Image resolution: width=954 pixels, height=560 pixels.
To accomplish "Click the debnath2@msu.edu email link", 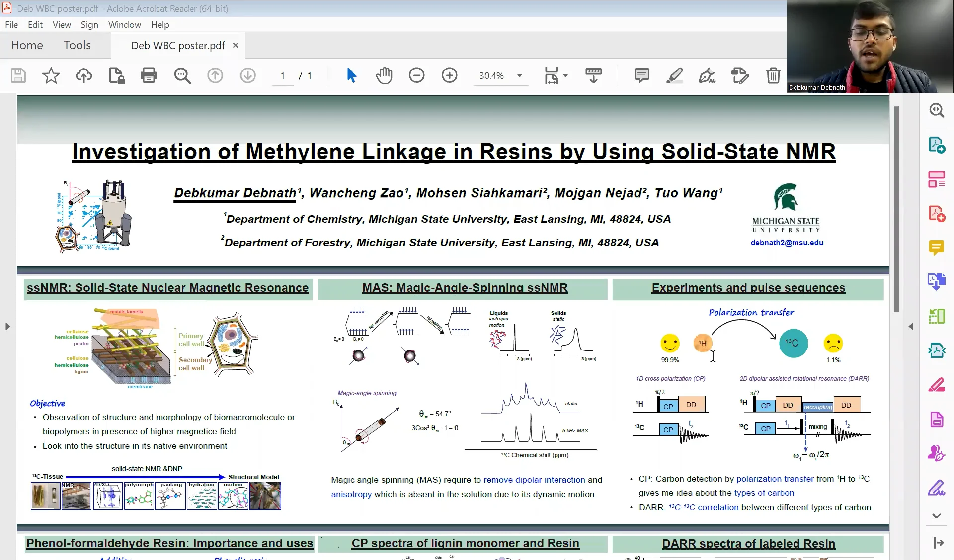I will click(x=787, y=243).
